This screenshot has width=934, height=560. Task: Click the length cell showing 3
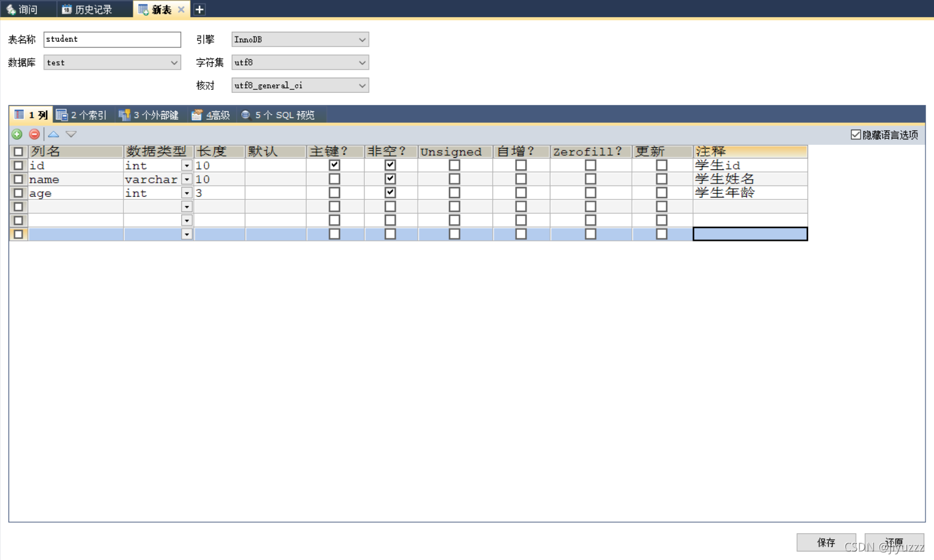point(220,193)
